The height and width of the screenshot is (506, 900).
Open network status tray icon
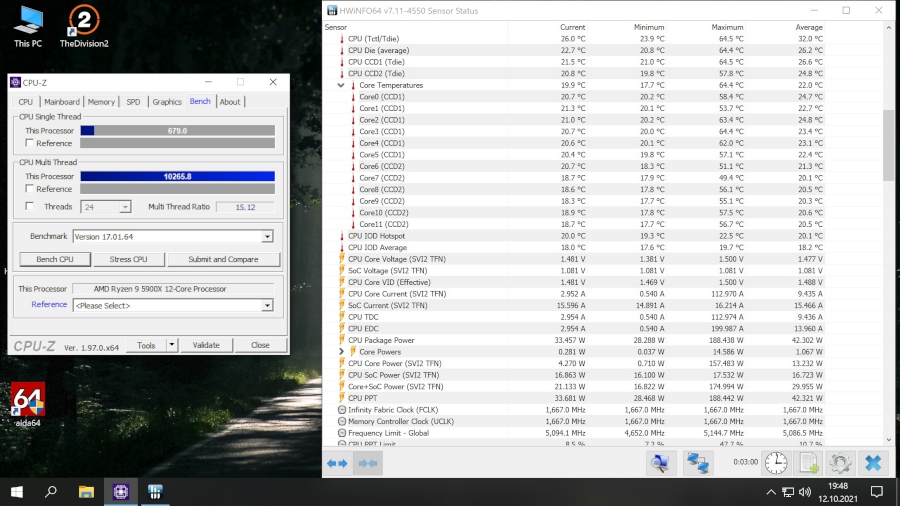coord(788,492)
